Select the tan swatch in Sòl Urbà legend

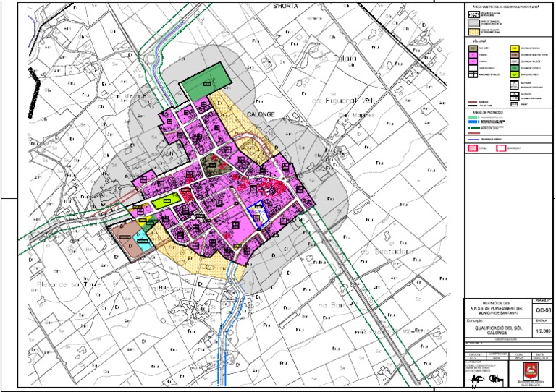coord(473,48)
